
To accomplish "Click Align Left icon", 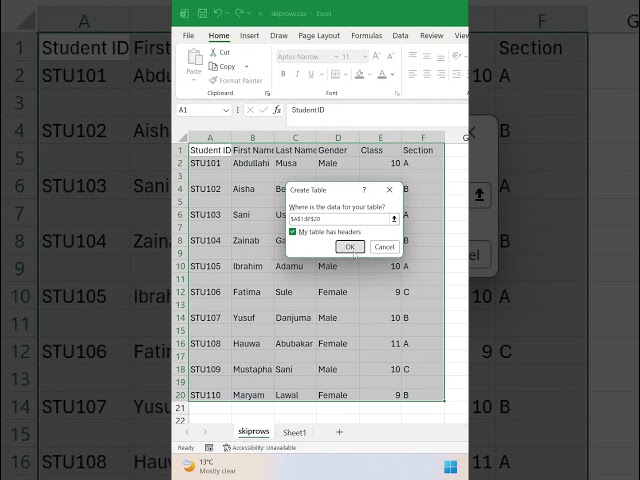I will tap(413, 74).
